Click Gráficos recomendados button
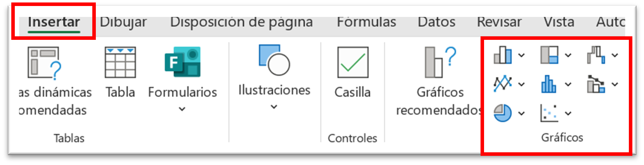Screen dimensions: 644x165 click(440, 81)
